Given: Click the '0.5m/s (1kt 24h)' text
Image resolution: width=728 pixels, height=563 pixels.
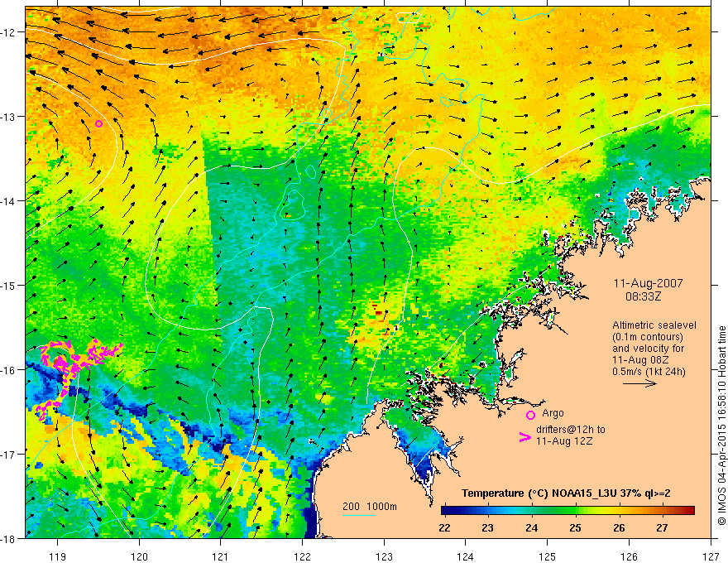Looking at the screenshot, I should 649,372.
